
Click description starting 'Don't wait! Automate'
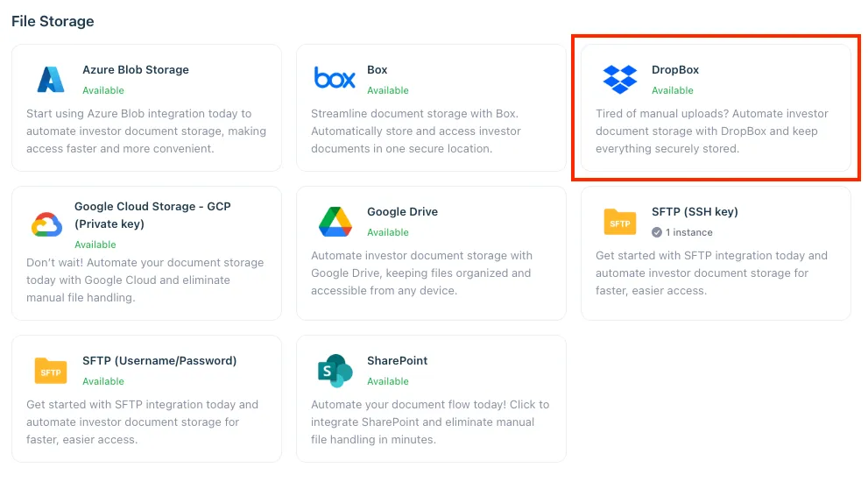pyautogui.click(x=145, y=280)
